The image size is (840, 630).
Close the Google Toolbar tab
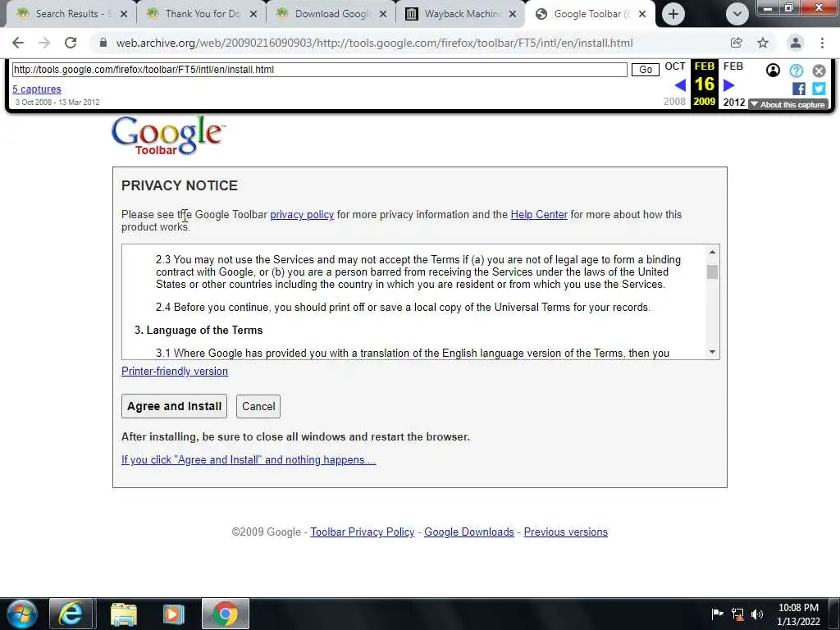pyautogui.click(x=642, y=14)
